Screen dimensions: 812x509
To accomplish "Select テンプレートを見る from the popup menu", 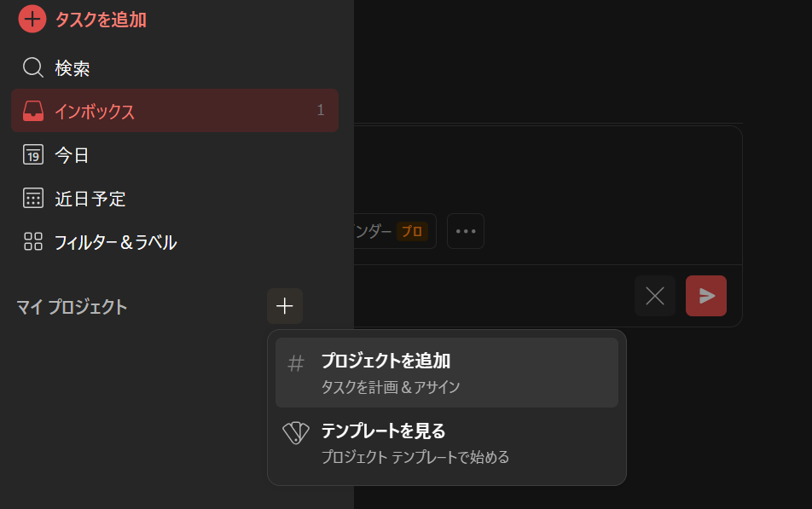I will [x=447, y=443].
